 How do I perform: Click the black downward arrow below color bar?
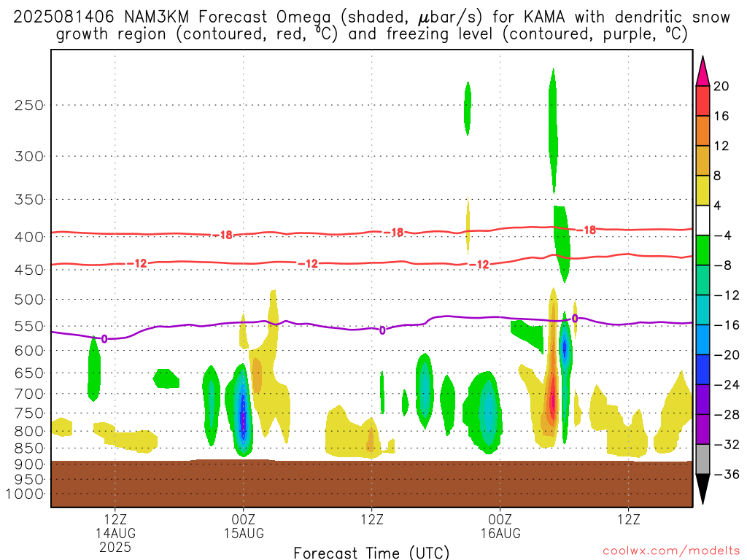(x=703, y=489)
